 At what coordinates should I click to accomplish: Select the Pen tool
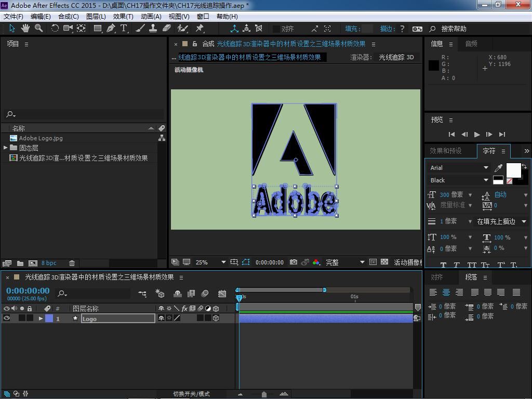click(111, 29)
